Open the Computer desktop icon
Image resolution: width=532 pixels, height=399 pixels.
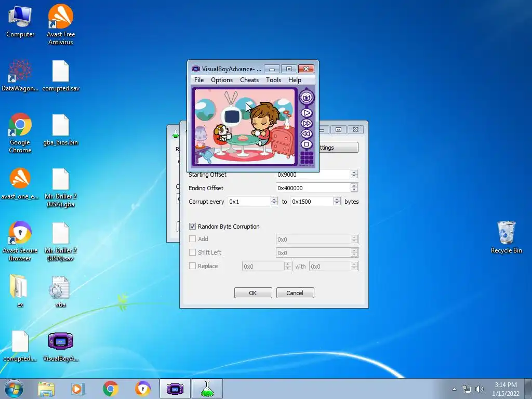click(x=20, y=21)
